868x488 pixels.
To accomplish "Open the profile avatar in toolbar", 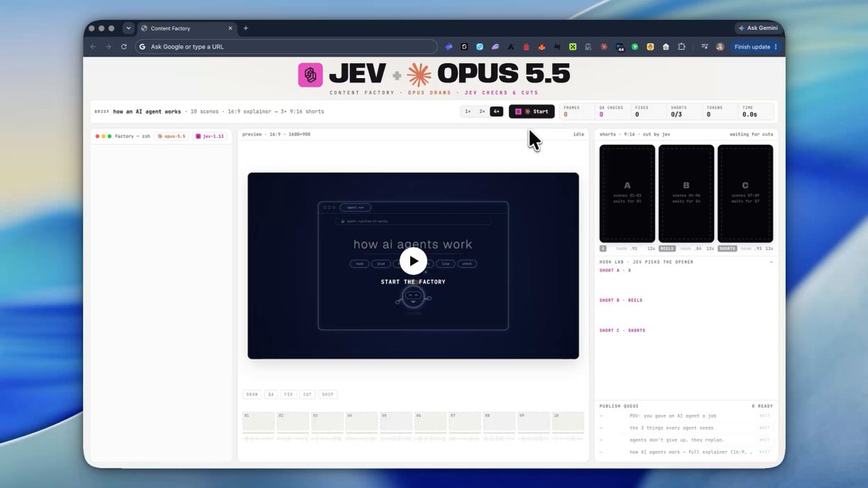I will tap(720, 46).
